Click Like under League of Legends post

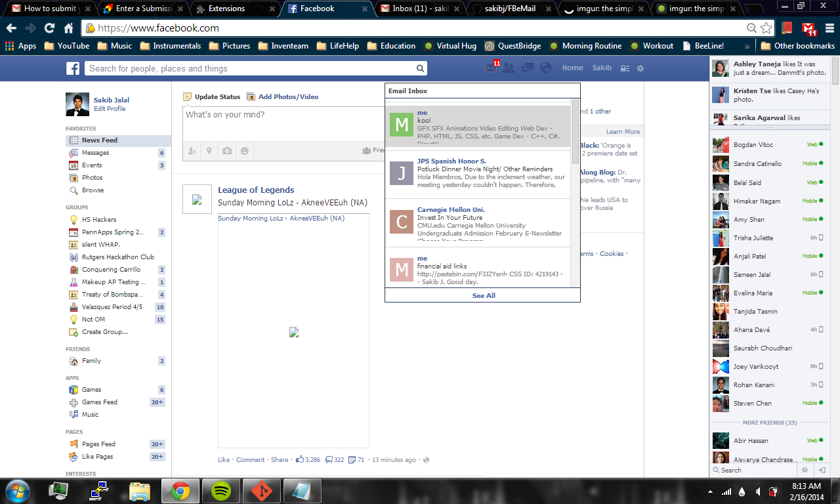coord(224,460)
